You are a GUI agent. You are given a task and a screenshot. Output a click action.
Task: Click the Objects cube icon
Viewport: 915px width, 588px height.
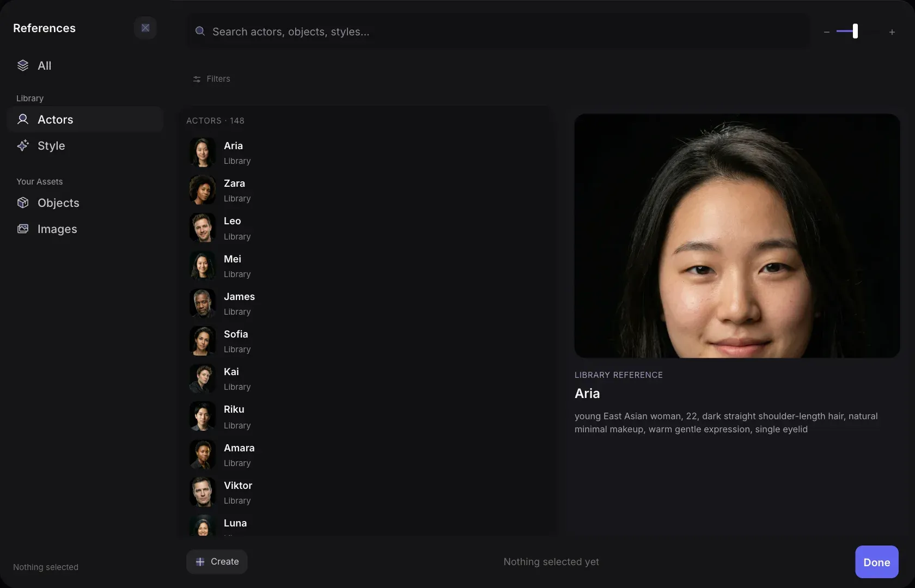click(23, 203)
